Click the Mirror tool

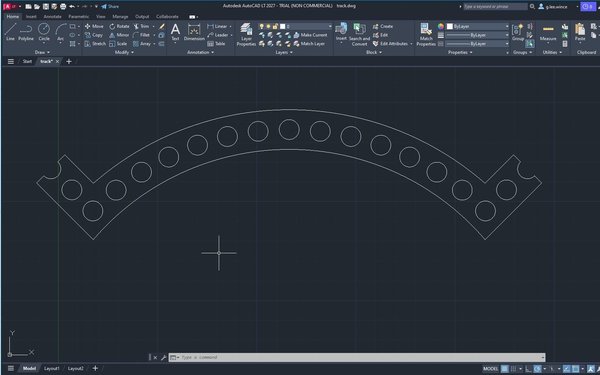[x=119, y=35]
